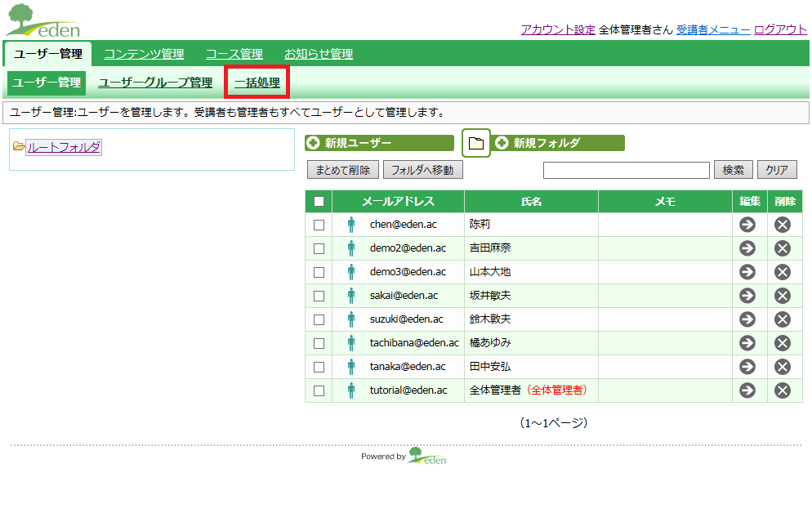Viewport: 812px width, 513px height.
Task: Tick the tanaka@eden.ac checkbox
Action: click(319, 367)
